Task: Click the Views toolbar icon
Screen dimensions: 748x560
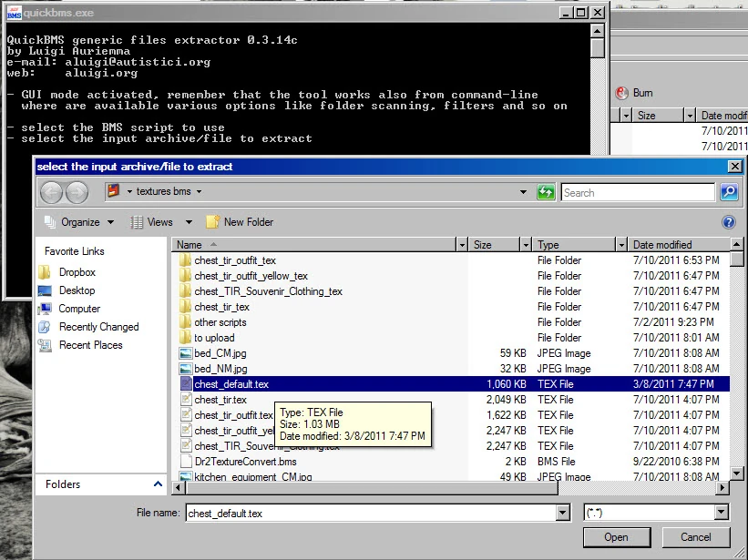Action: point(137,222)
